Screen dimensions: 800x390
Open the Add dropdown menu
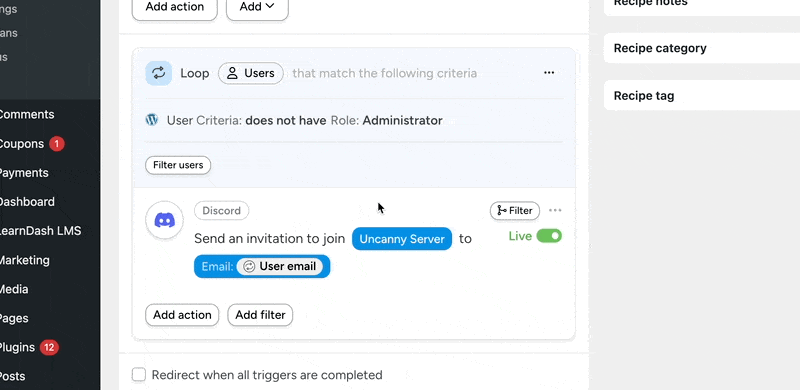click(257, 7)
